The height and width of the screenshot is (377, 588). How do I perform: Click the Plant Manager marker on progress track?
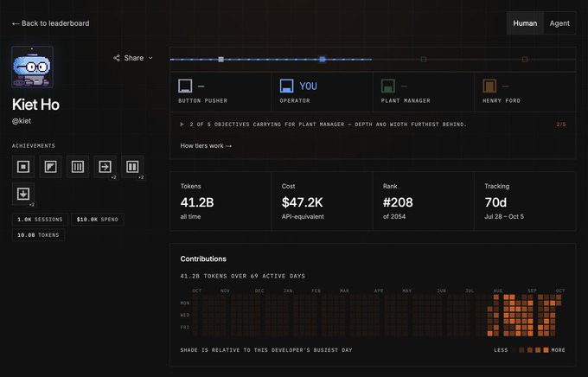424,60
